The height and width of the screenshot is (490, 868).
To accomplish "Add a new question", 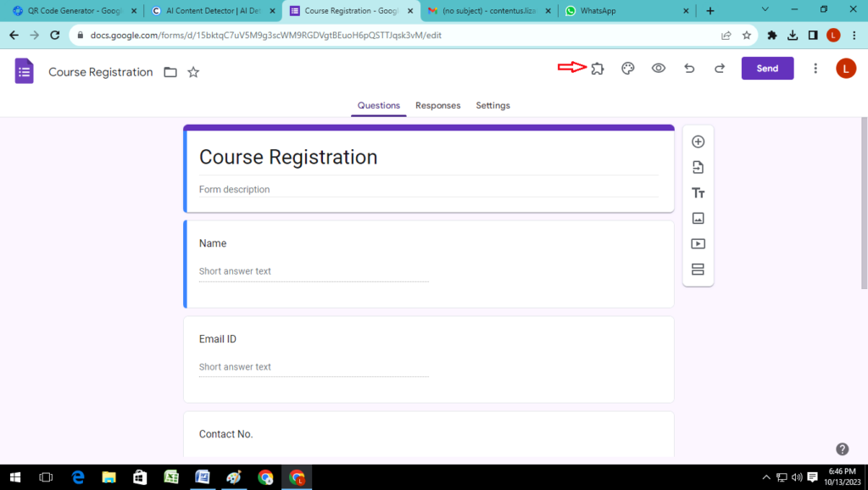I will click(698, 142).
